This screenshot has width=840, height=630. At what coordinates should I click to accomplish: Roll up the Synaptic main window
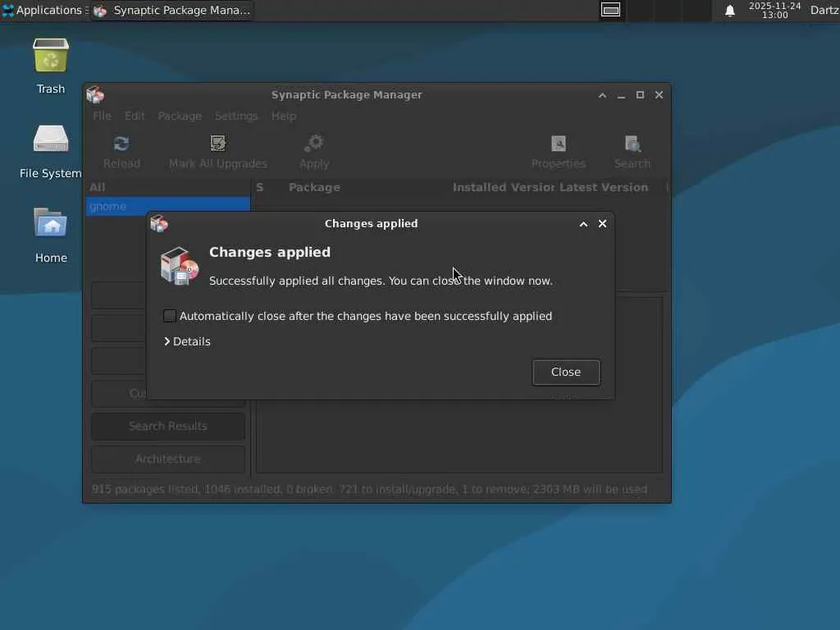[x=602, y=95]
